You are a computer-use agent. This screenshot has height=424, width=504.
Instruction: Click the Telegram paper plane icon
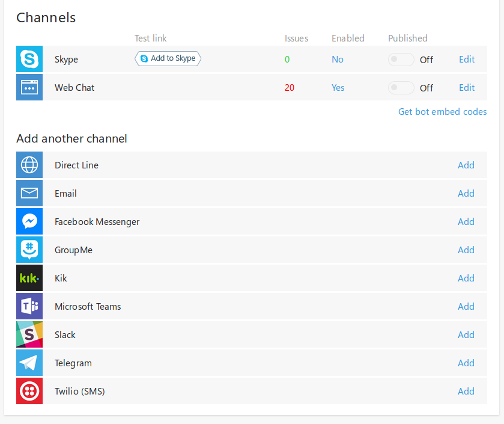29,363
